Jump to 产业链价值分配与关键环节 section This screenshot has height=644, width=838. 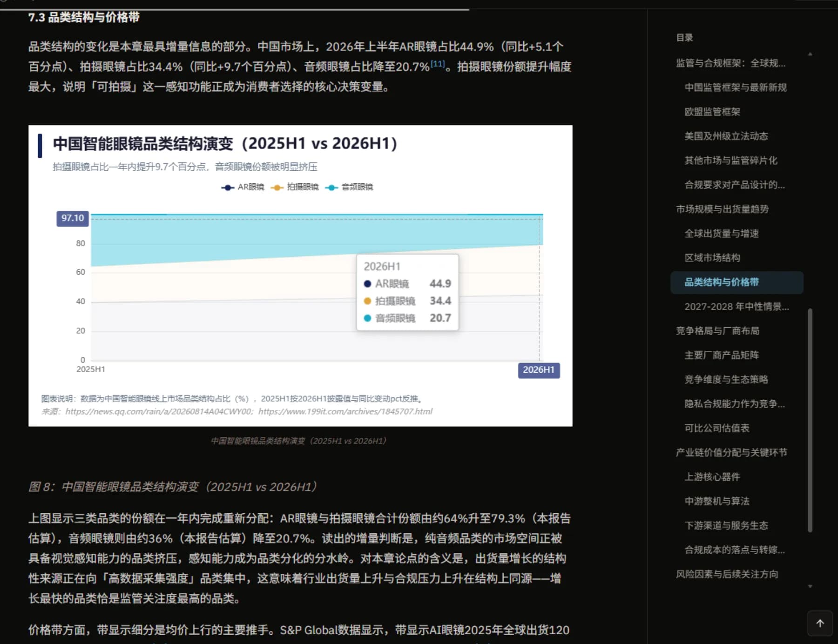coord(731,453)
